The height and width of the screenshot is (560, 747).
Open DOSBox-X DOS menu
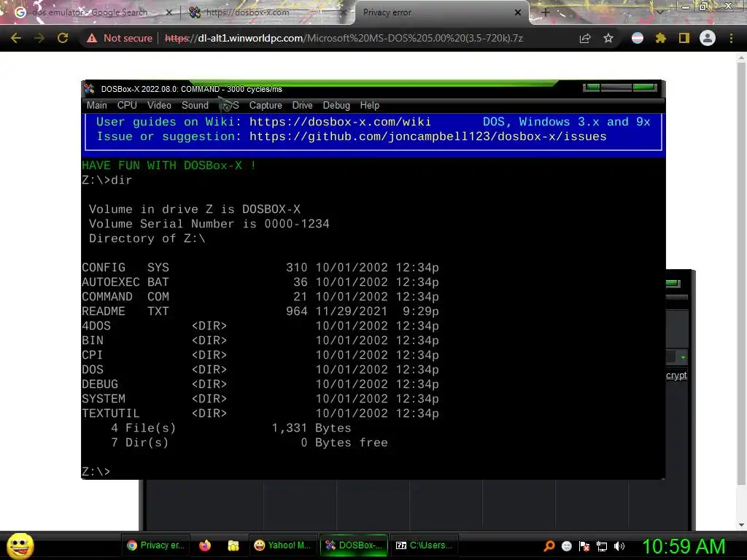[229, 105]
